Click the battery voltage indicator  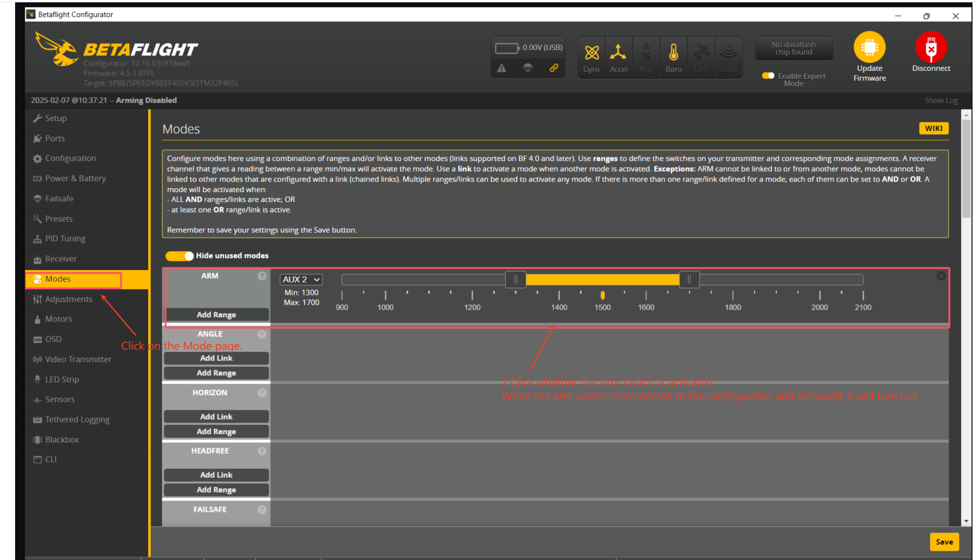[x=529, y=48]
